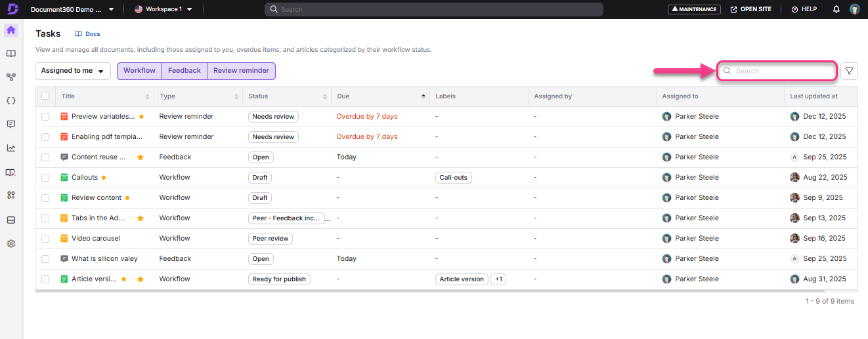Toggle the select-all checkbox in header
Image resolution: width=868 pixels, height=339 pixels.
tap(45, 96)
